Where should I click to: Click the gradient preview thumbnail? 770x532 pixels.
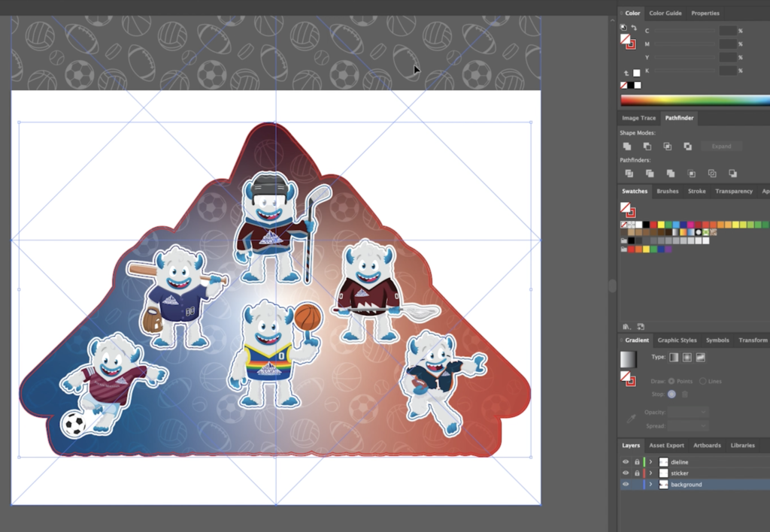(x=628, y=360)
